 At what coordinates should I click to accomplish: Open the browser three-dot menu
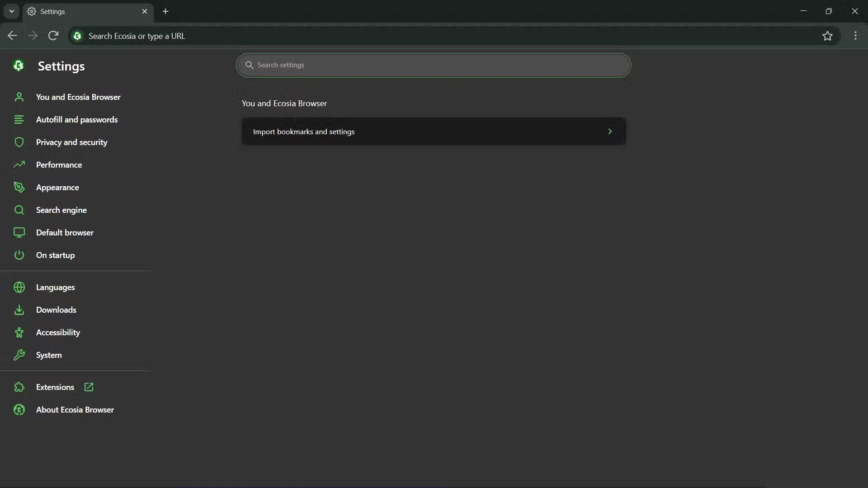point(855,36)
